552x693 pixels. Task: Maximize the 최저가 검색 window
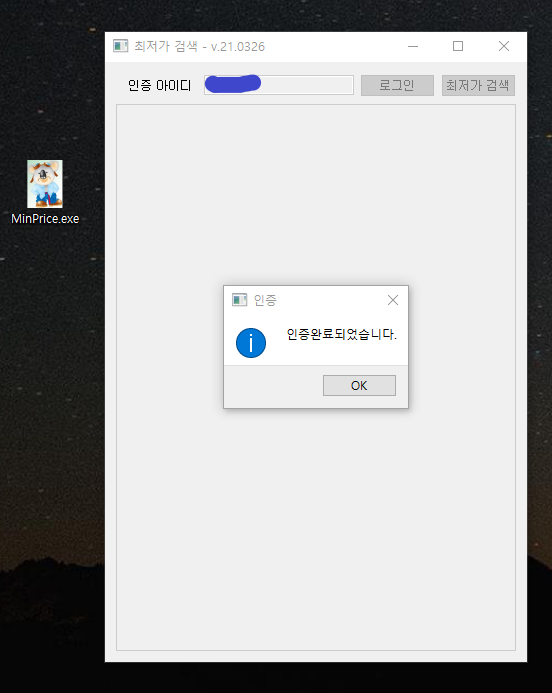(x=458, y=46)
